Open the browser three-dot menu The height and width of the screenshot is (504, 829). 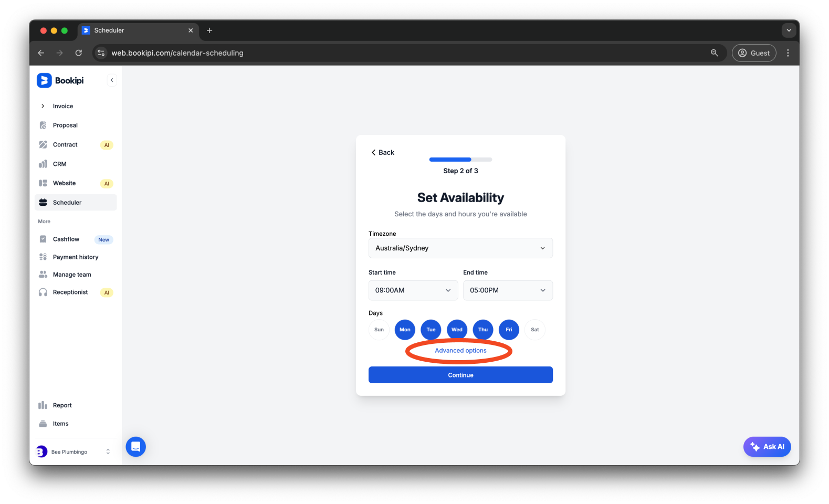(788, 53)
